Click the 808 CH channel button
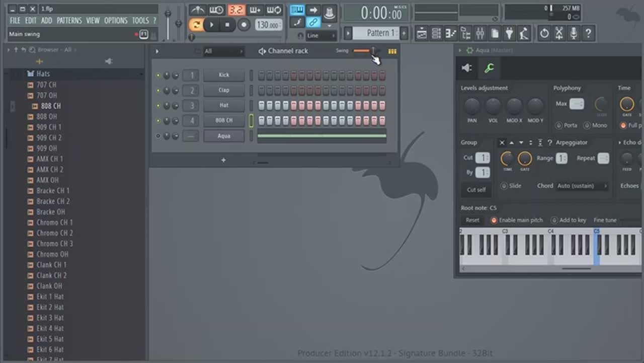 tap(224, 121)
